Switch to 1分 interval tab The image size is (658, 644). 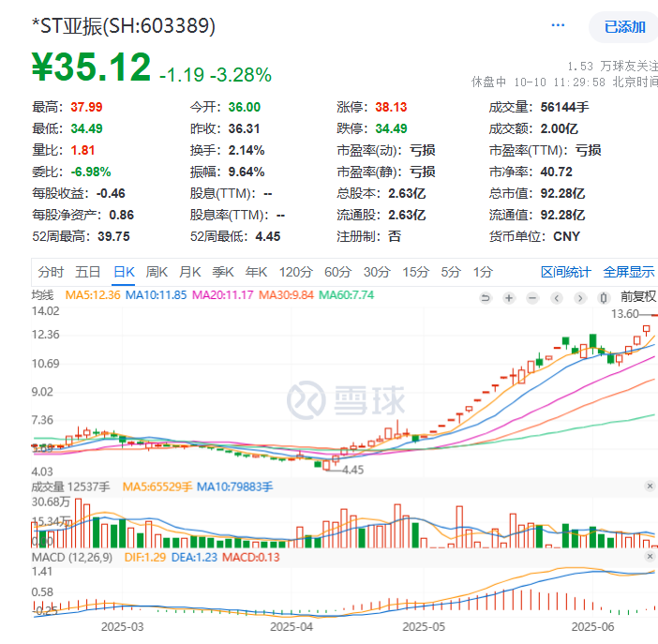coord(483,272)
